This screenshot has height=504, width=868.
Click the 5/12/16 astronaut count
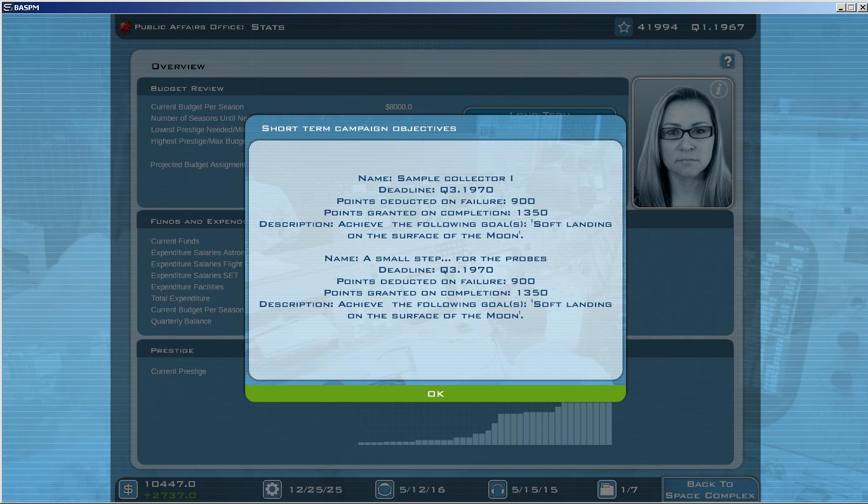(422, 490)
